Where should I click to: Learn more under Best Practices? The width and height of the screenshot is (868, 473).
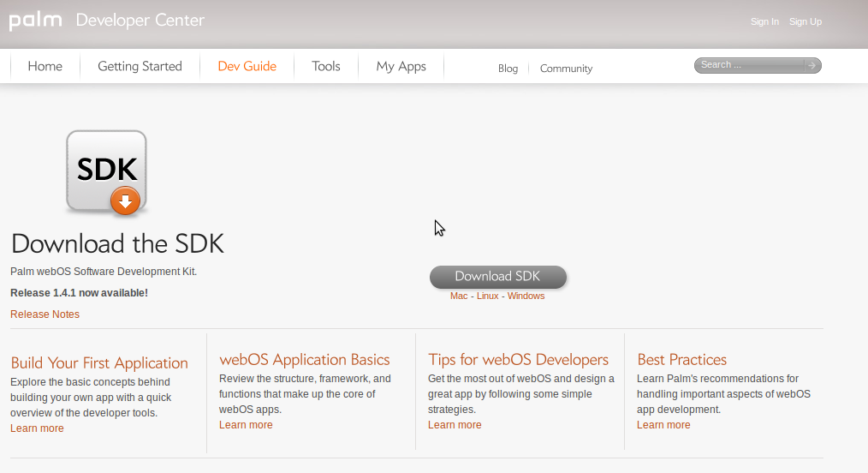pyautogui.click(x=663, y=425)
